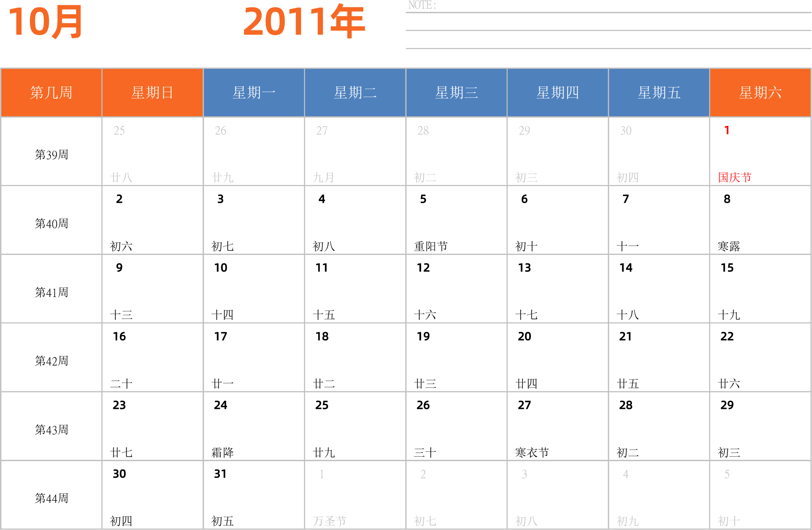Click the 十五 lunar label
The height and width of the screenshot is (530, 812).
tap(324, 315)
